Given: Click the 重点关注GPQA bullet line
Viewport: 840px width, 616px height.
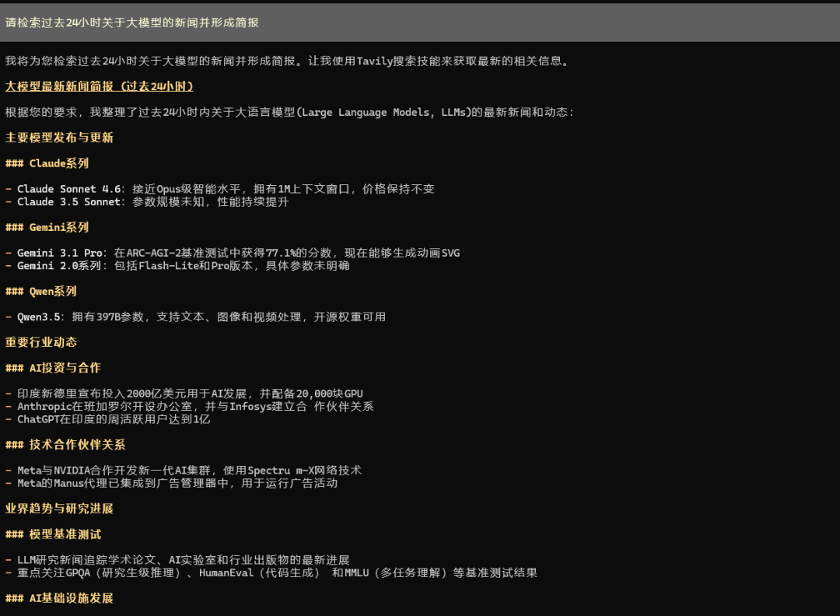Looking at the screenshot, I should tap(271, 573).
